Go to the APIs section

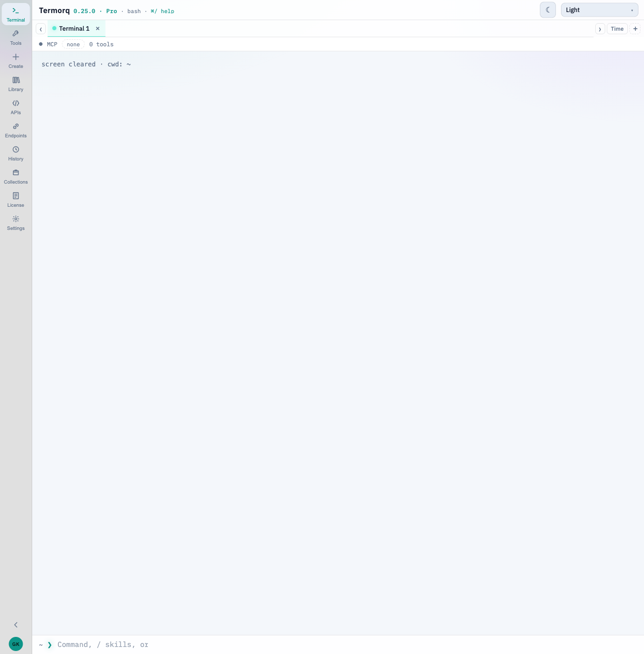16,107
